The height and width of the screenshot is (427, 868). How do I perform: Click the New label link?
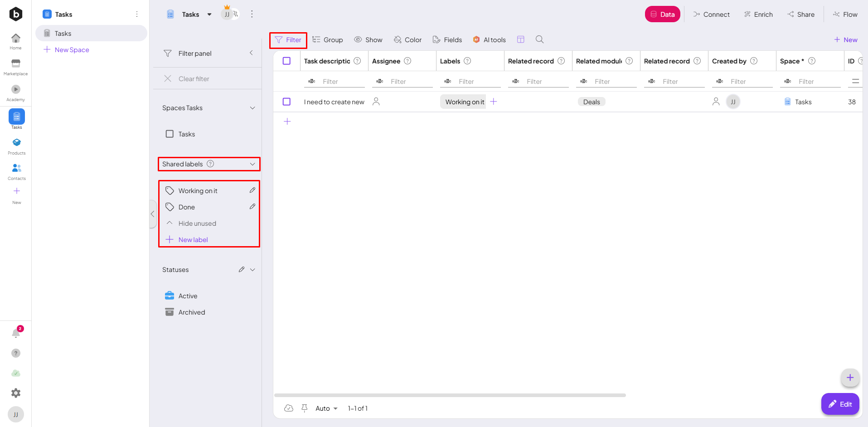(193, 240)
